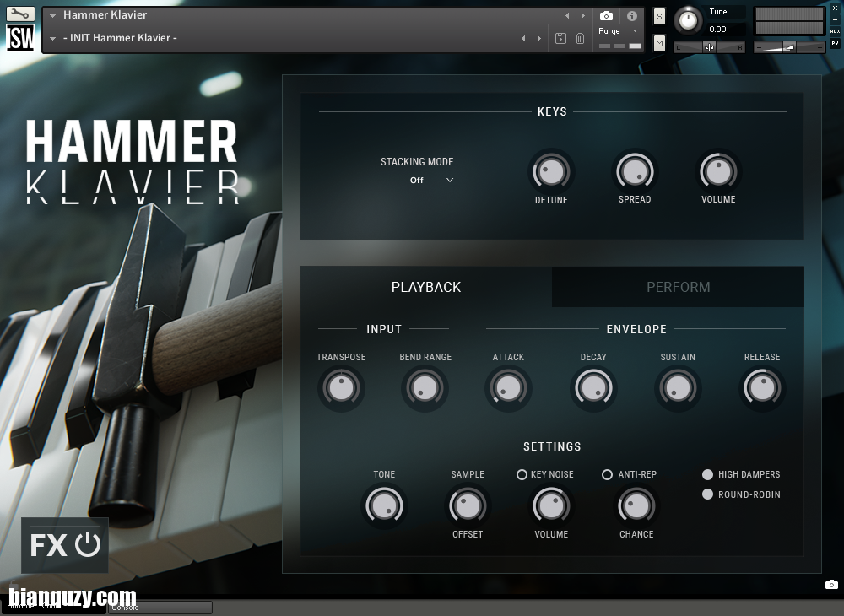Enable the Key Noise radio toggle
The width and height of the screenshot is (844, 616).
click(x=522, y=474)
